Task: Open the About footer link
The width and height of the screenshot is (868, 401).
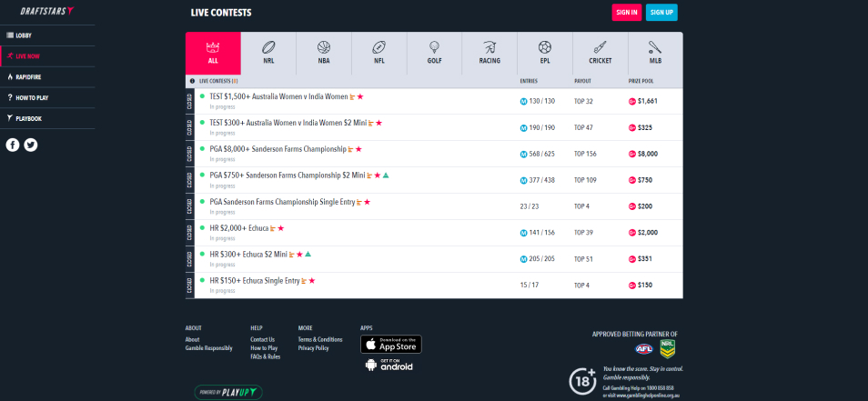Action: [x=192, y=339]
